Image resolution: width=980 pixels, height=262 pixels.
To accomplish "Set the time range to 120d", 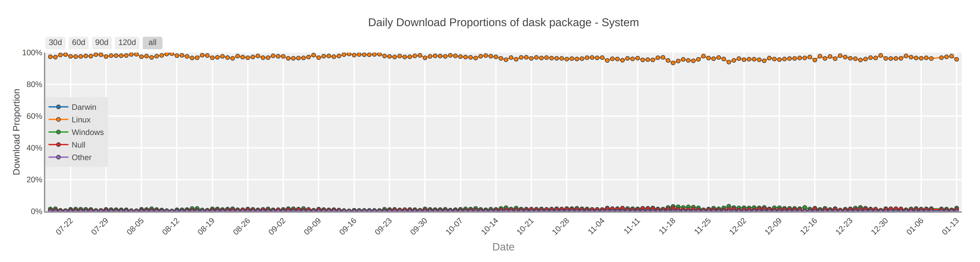I will coord(127,43).
